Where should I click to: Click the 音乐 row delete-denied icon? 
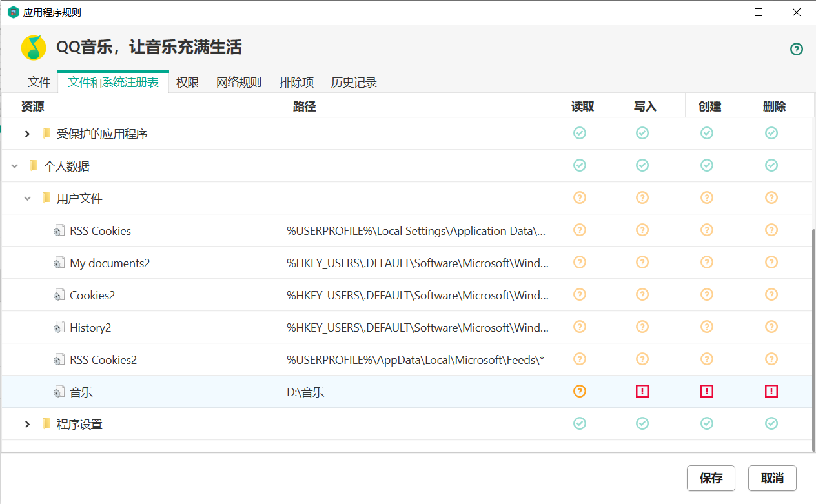pyautogui.click(x=771, y=391)
